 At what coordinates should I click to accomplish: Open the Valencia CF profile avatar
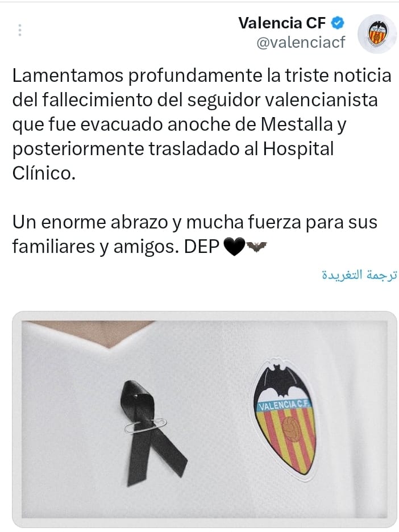coord(377,34)
